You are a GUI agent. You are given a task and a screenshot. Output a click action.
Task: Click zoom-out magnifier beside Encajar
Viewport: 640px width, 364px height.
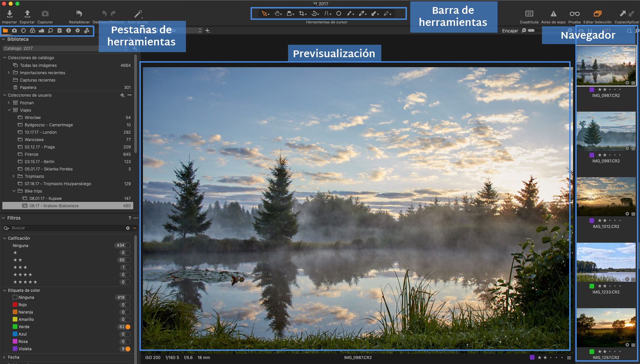(524, 31)
